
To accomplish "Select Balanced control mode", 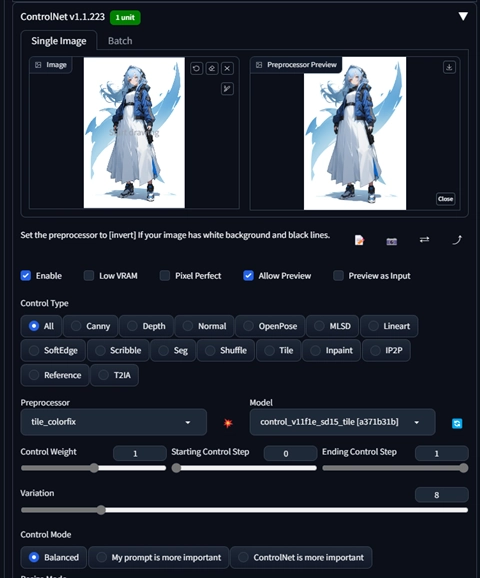I will click(54, 557).
